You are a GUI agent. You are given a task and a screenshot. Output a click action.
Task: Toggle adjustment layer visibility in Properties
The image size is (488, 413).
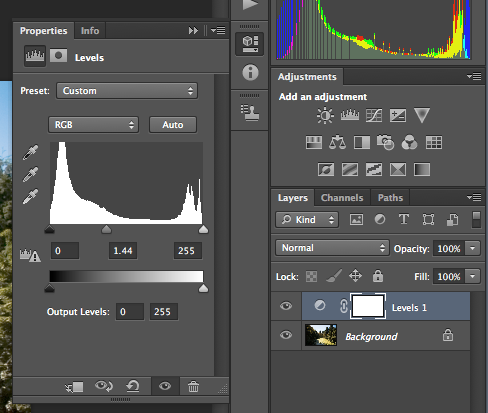pos(165,386)
